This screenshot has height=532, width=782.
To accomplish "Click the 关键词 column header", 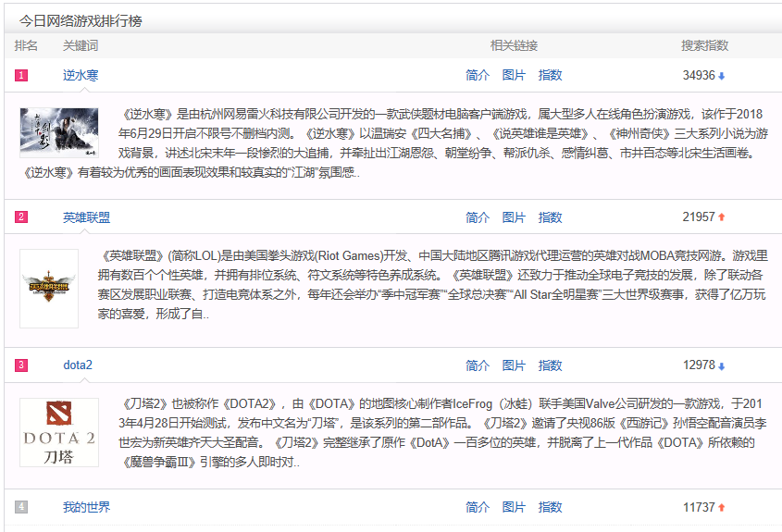I will coord(81,46).
